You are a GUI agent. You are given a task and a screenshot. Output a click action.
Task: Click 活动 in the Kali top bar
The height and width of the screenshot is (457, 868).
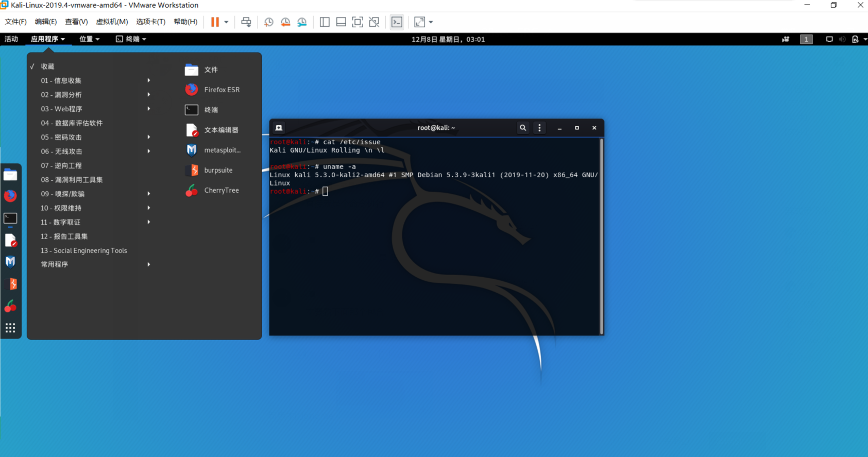[x=11, y=39]
